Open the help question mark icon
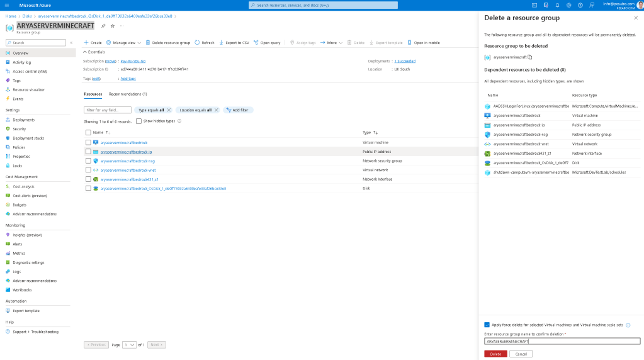Image resolution: width=644 pixels, height=360 pixels. click(580, 5)
